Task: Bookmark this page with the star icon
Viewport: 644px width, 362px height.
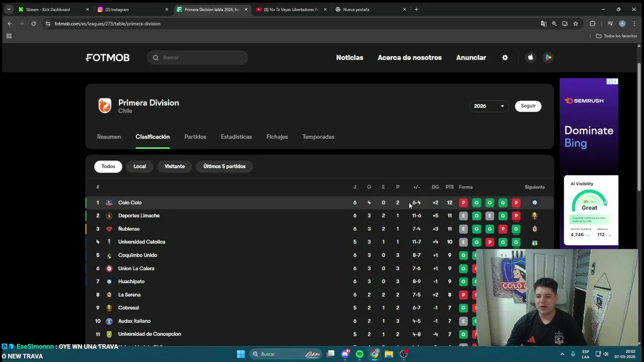Action: (576, 24)
